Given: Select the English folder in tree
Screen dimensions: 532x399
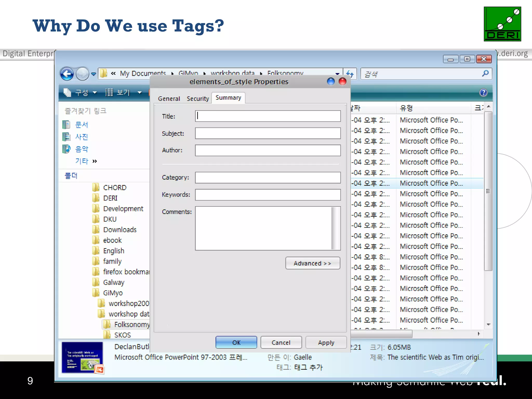Looking at the screenshot, I should click(109, 251).
